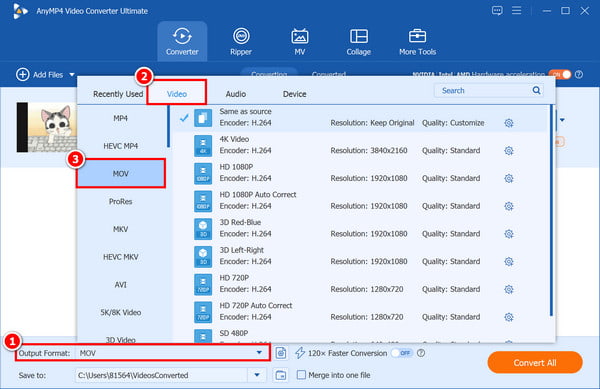Click the 3D Red-Blue format icon

(203, 229)
